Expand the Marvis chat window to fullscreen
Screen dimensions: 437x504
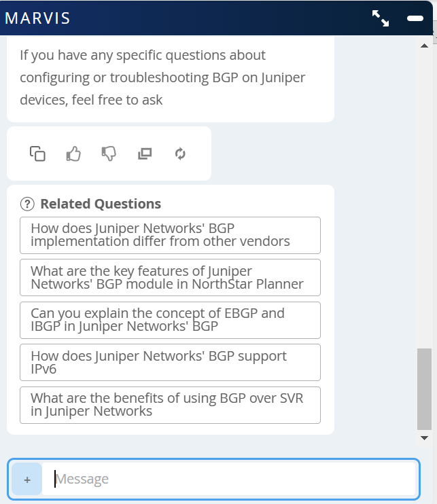click(x=381, y=18)
